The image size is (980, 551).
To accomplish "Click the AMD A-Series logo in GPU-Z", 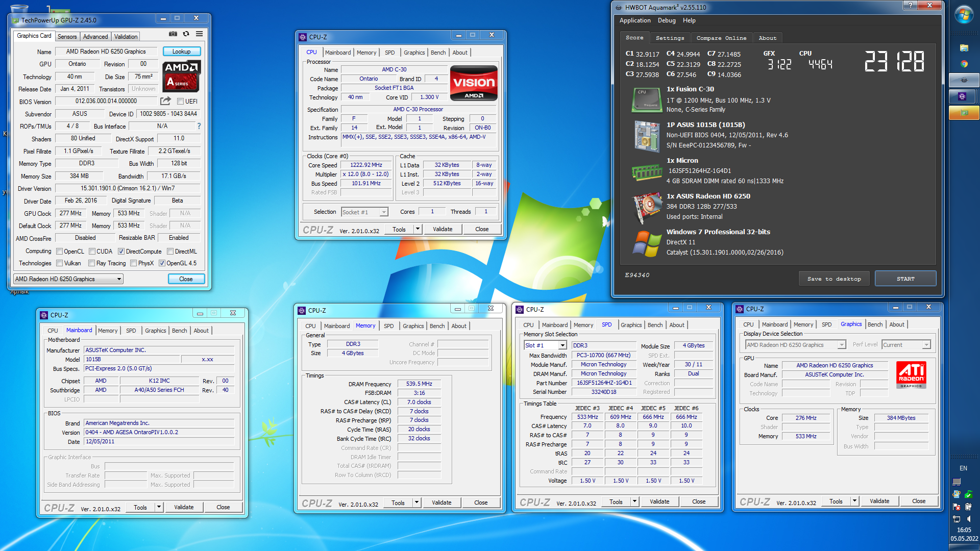I will pyautogui.click(x=182, y=77).
